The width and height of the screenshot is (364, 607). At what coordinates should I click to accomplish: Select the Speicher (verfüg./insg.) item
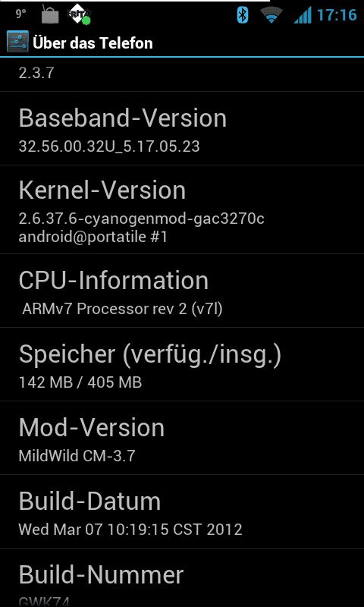[182, 365]
